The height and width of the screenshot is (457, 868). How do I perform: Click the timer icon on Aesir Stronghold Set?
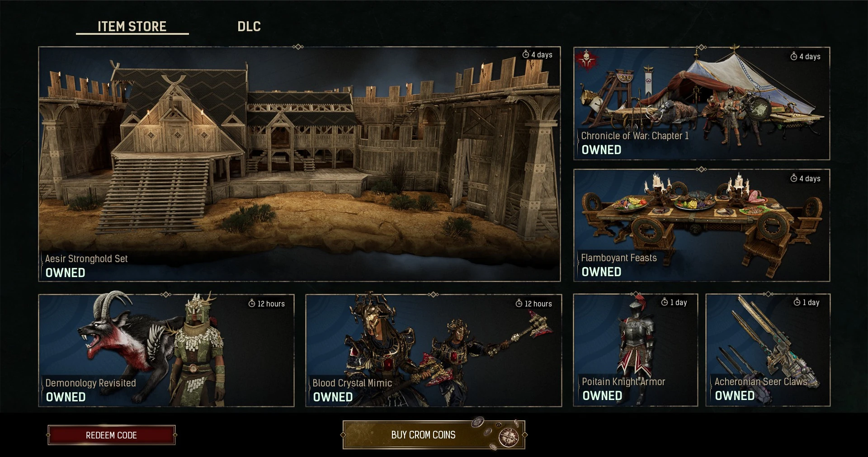tap(526, 54)
